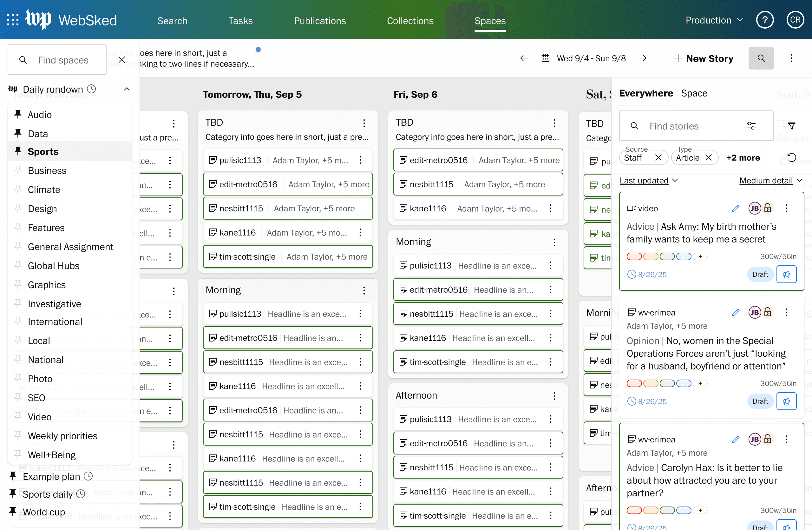Click megaphone button on Opinion wv-crimea card
812x530 pixels.
point(786,401)
